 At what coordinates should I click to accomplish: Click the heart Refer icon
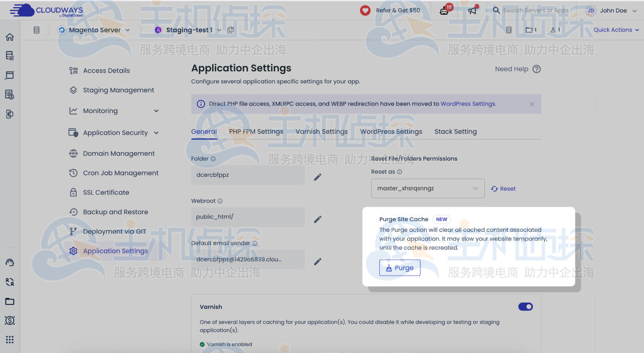coord(365,10)
